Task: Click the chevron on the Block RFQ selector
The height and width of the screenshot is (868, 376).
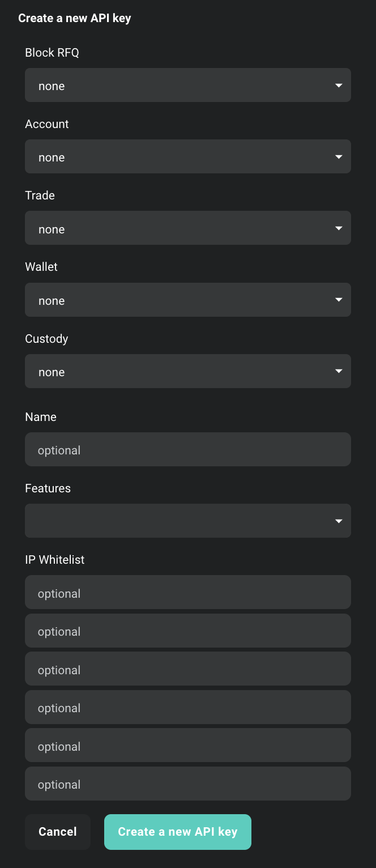Action: [339, 85]
